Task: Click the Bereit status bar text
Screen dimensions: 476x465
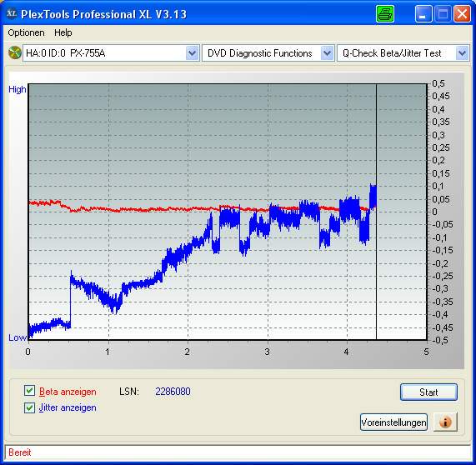Action: pos(20,452)
